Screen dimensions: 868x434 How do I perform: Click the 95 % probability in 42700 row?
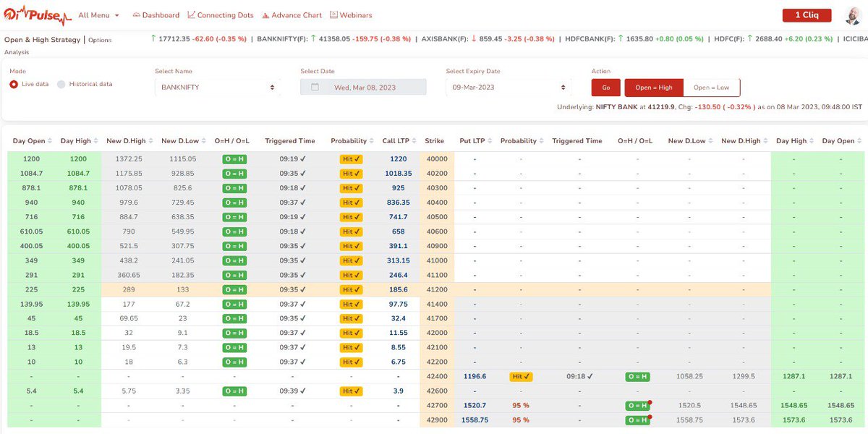pyautogui.click(x=521, y=405)
